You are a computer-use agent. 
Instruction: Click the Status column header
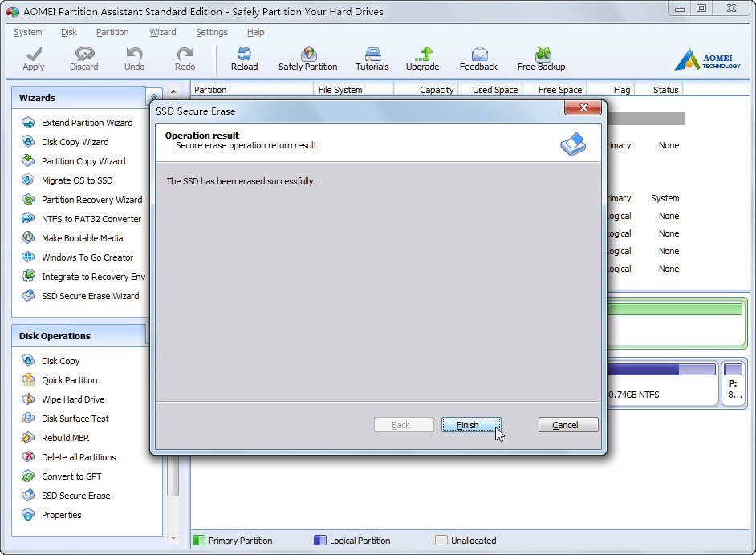[659, 90]
